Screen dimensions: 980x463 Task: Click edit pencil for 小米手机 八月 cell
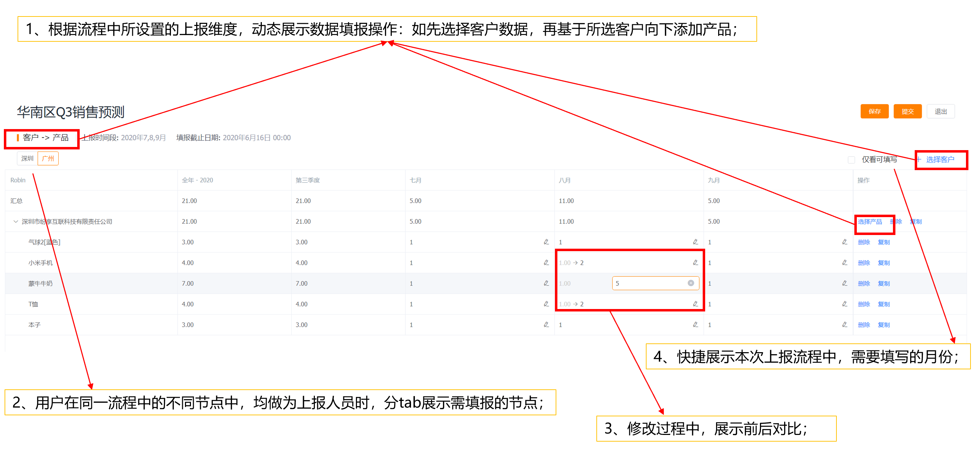(x=695, y=263)
